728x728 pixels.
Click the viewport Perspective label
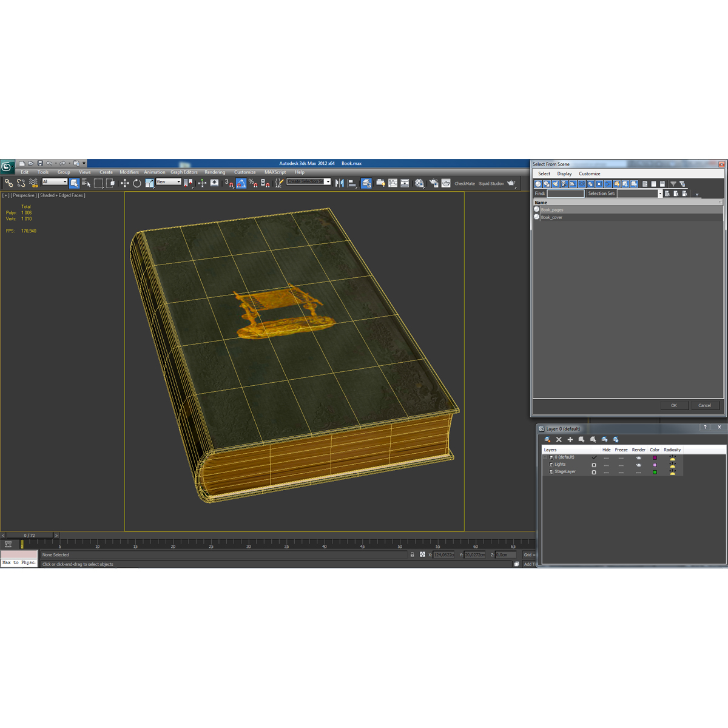(24, 195)
